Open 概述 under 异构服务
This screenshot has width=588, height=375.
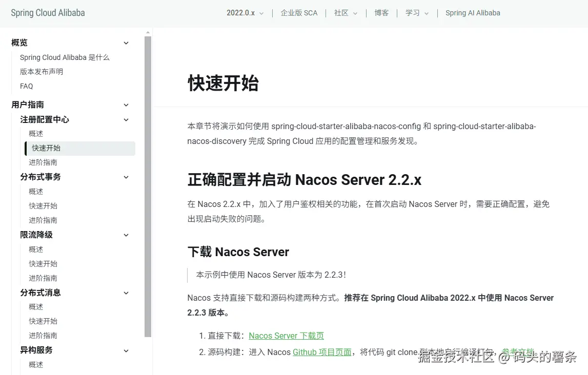[36, 365]
